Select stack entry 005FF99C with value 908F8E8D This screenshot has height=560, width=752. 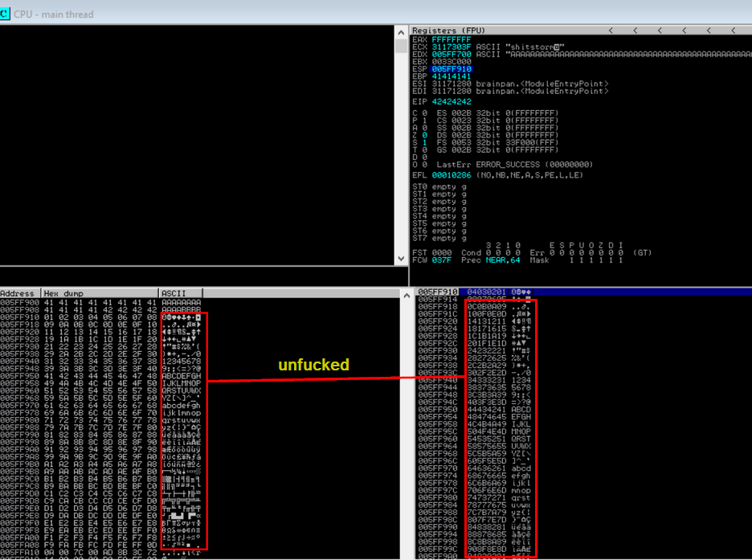(475, 549)
